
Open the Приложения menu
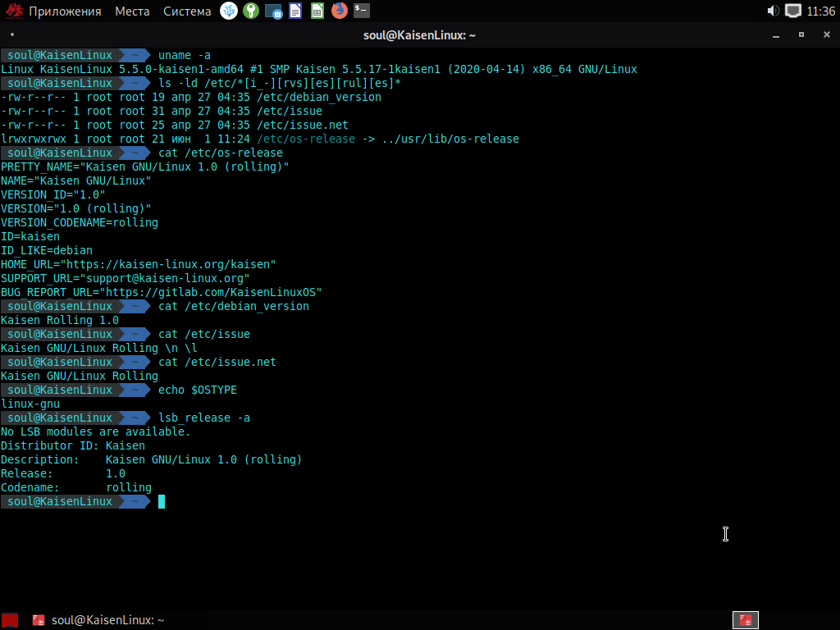pos(65,11)
